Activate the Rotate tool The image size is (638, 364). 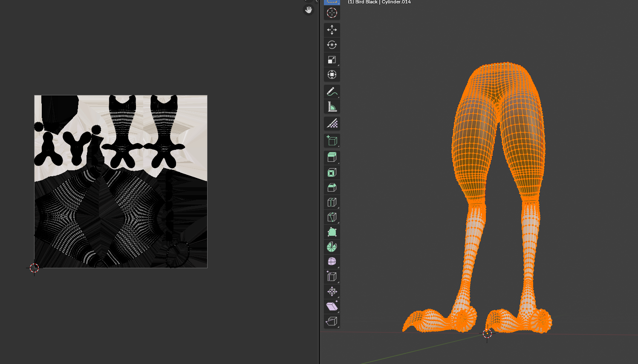pos(332,45)
